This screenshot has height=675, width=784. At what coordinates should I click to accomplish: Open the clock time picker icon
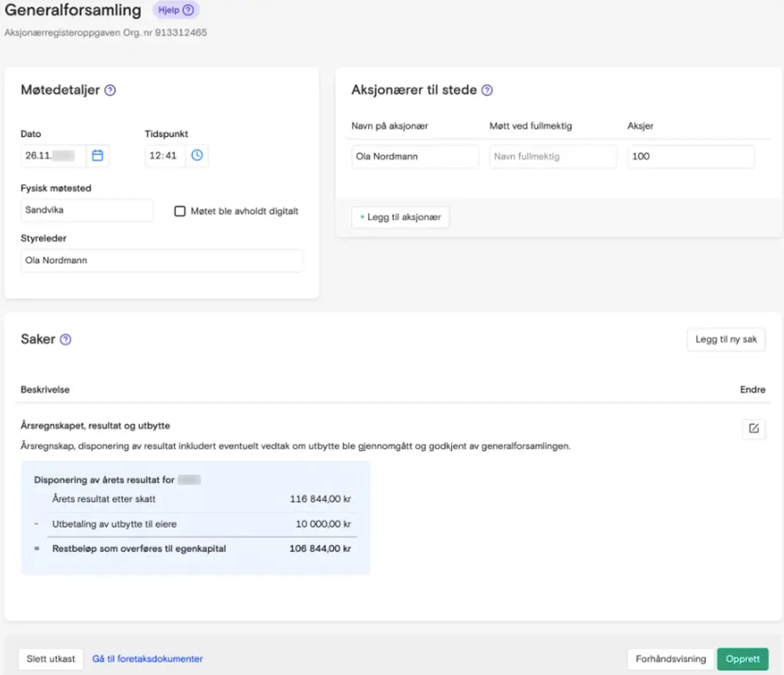click(x=197, y=155)
